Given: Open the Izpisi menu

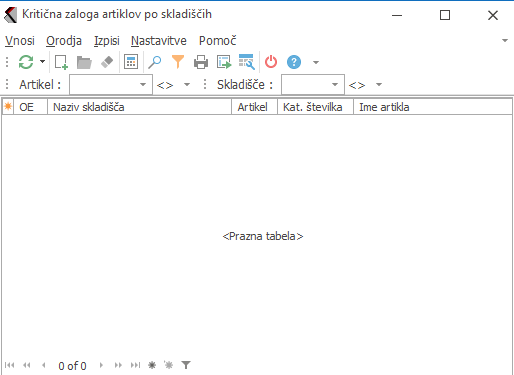Looking at the screenshot, I should (x=107, y=41).
